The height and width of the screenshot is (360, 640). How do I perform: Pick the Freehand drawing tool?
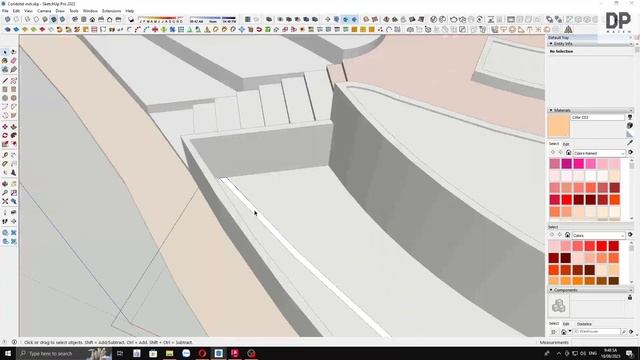pos(13,80)
